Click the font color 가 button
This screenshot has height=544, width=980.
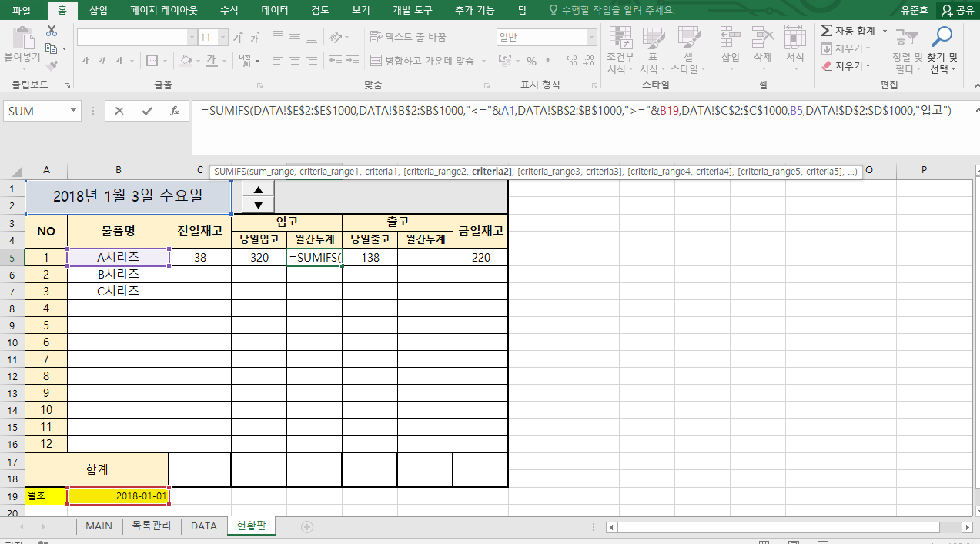(210, 61)
